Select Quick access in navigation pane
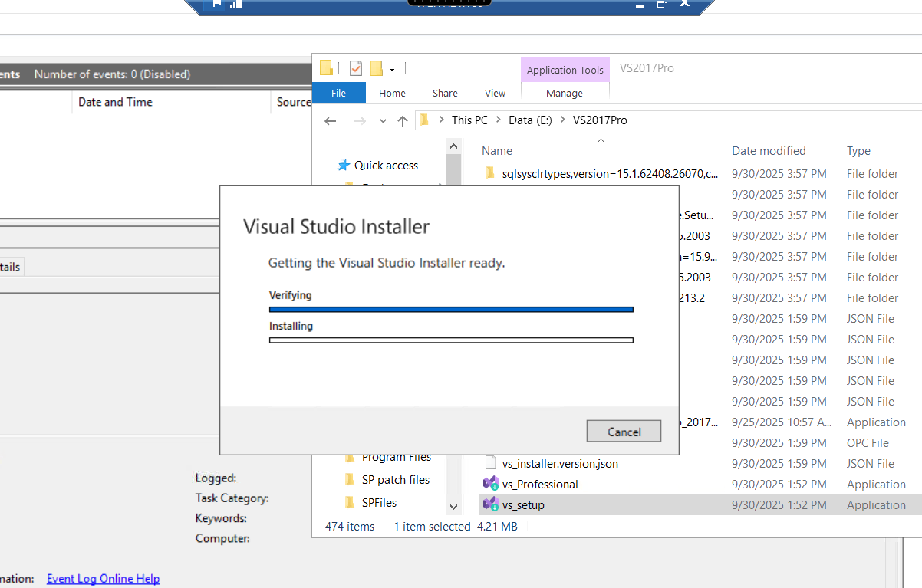922x588 pixels. (386, 166)
